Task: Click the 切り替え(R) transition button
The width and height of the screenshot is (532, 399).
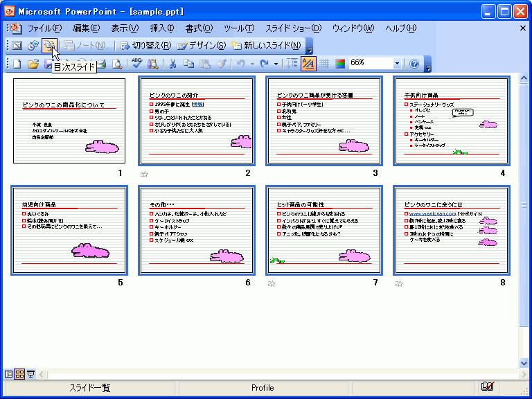Action: coord(145,46)
